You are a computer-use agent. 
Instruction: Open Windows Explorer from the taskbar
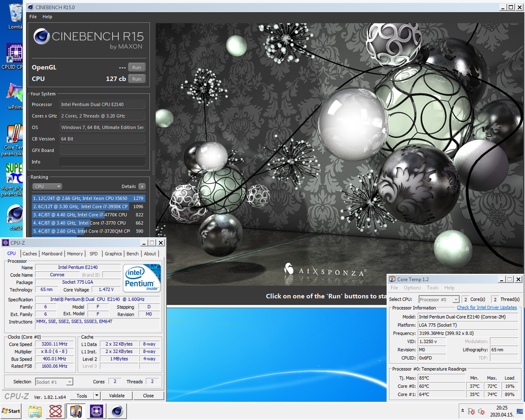[35, 411]
